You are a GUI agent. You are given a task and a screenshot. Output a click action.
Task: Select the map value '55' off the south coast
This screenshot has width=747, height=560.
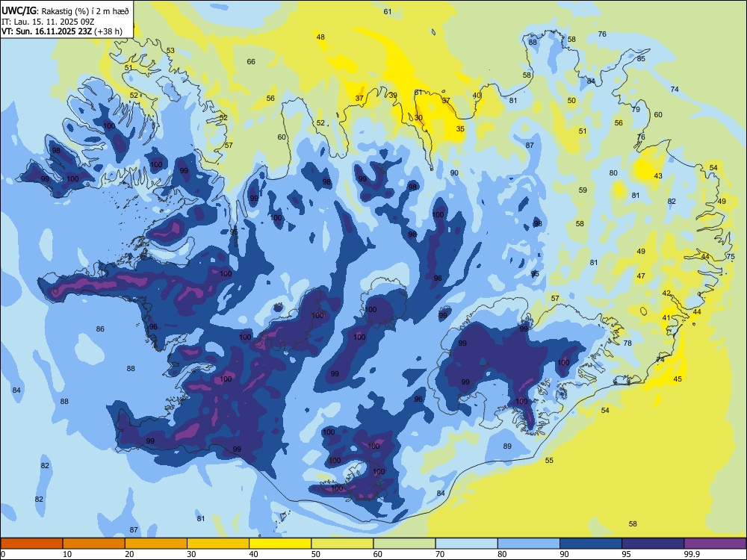tap(549, 461)
